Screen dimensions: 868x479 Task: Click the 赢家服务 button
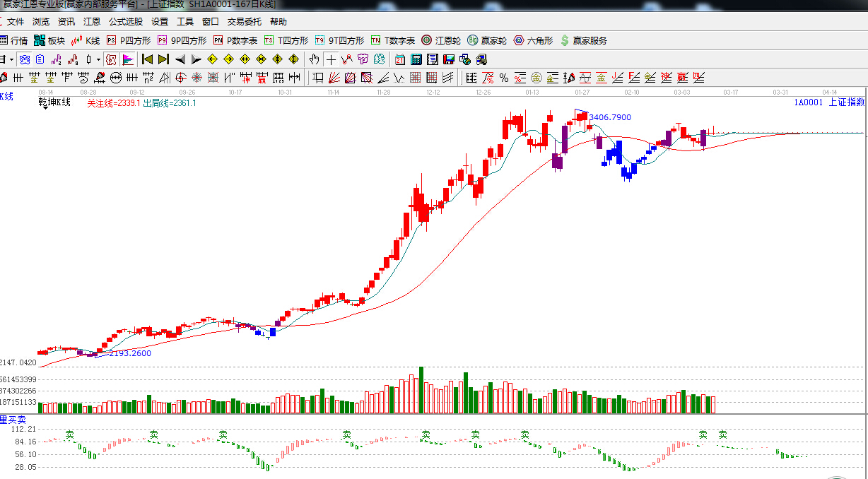[583, 41]
